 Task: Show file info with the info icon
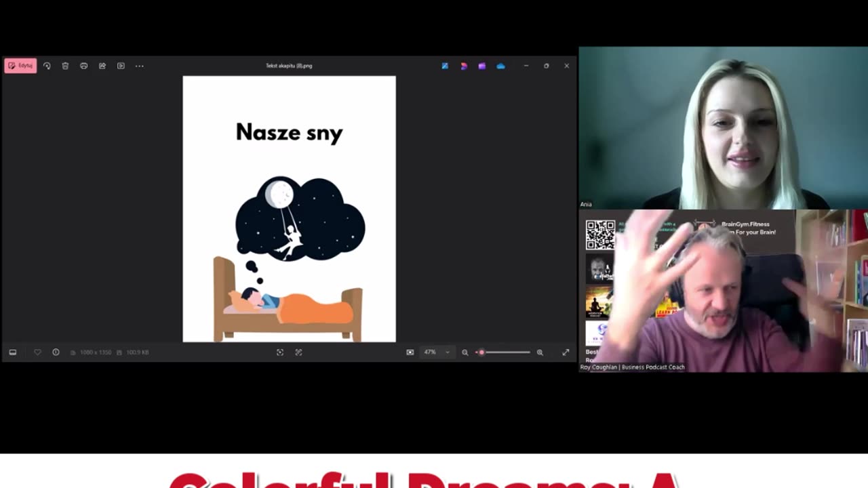coord(56,352)
